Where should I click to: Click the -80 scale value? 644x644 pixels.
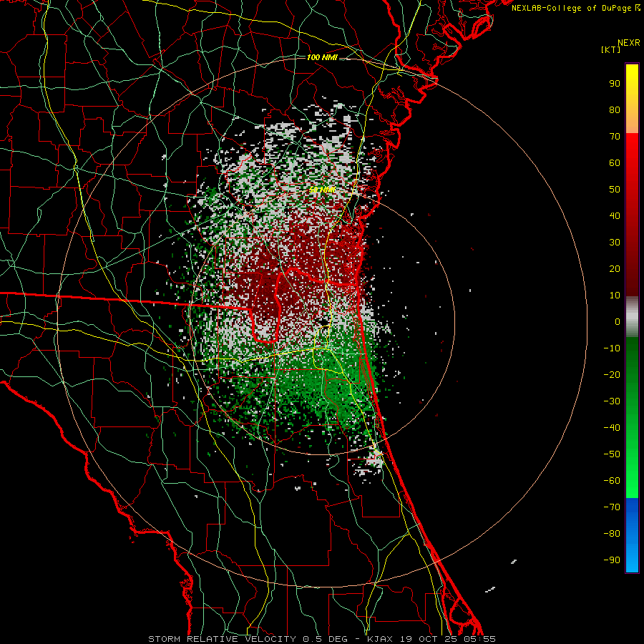pos(612,534)
